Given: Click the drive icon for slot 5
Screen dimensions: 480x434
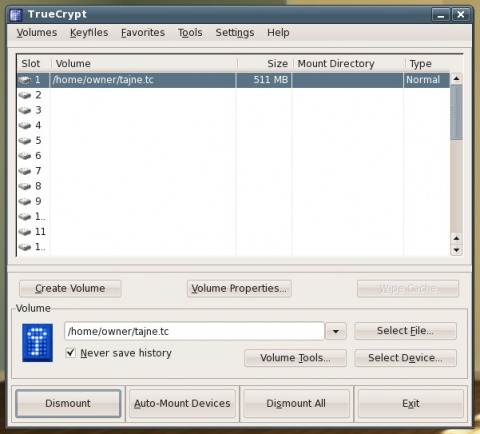Looking at the screenshot, I should [x=25, y=141].
